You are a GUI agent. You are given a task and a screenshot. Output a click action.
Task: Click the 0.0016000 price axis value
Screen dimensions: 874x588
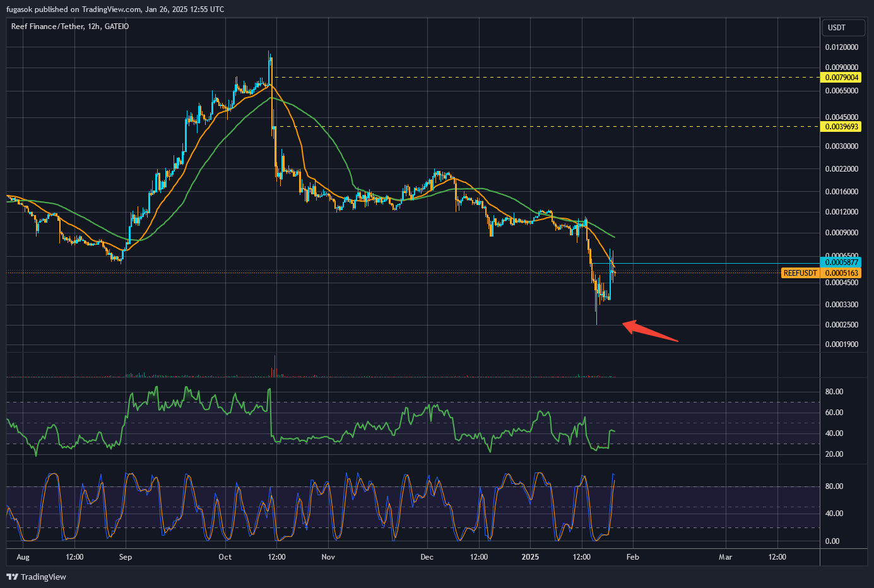coord(842,192)
